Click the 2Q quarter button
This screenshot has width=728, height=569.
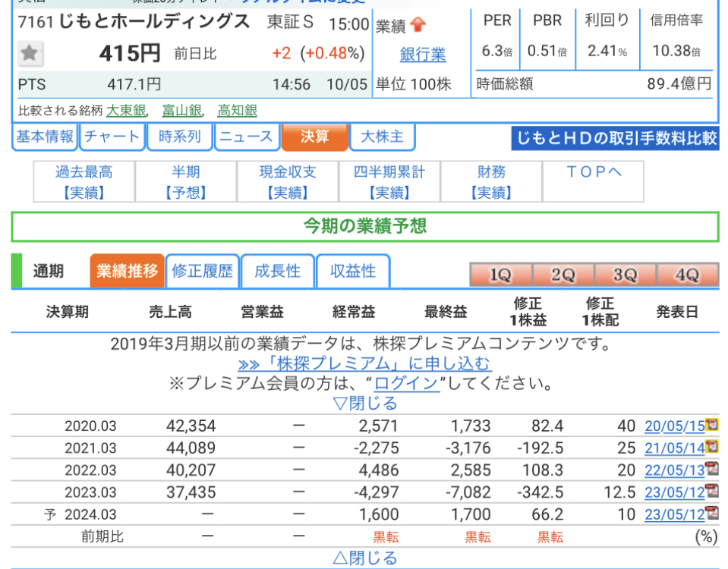click(x=563, y=275)
